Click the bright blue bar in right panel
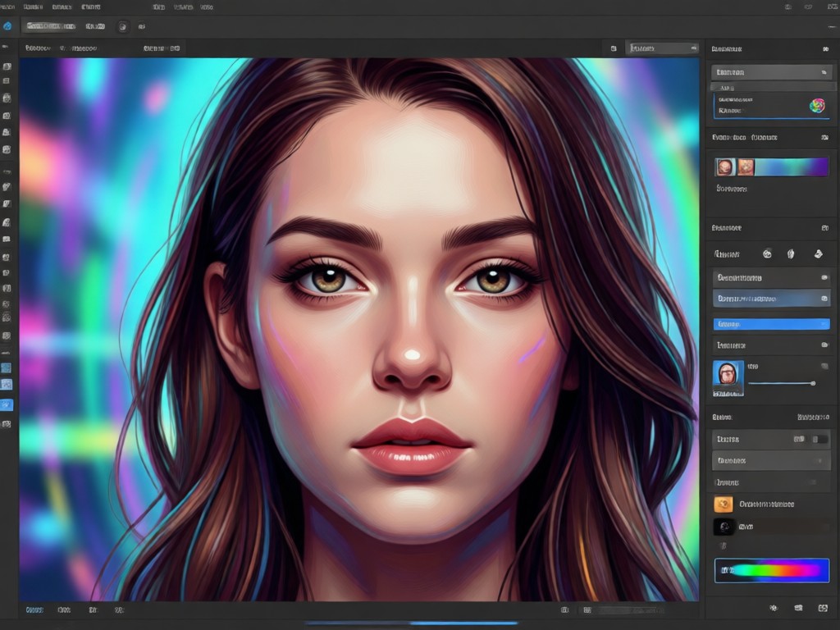This screenshot has height=630, width=840. point(771,324)
